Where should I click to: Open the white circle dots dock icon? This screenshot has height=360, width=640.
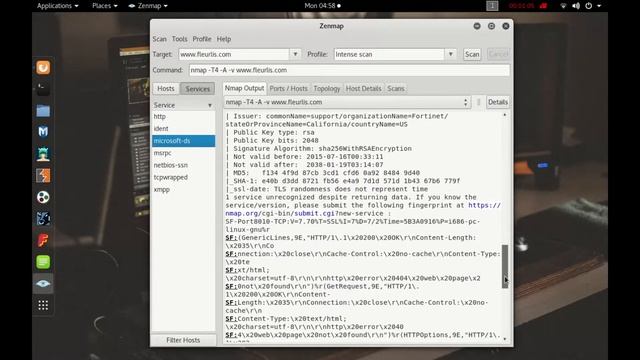[43, 197]
